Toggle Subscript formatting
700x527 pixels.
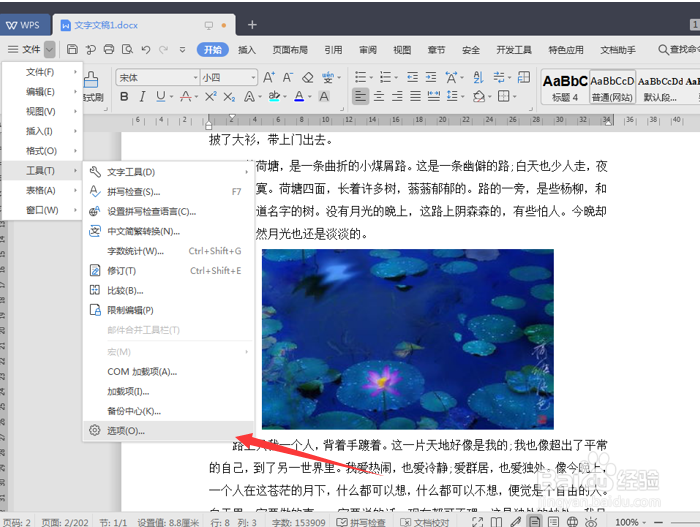click(229, 96)
